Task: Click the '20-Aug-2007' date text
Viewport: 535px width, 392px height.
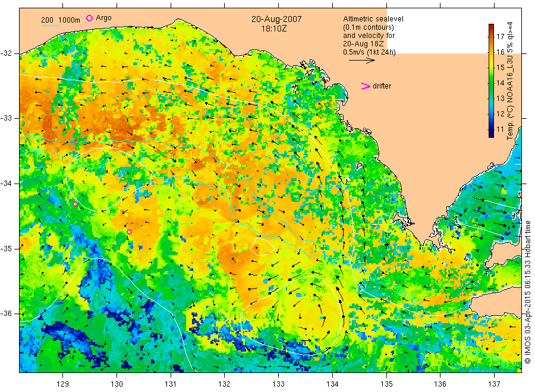Action: (276, 19)
